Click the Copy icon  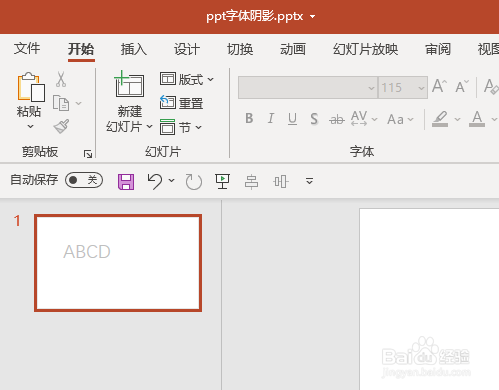[x=61, y=103]
